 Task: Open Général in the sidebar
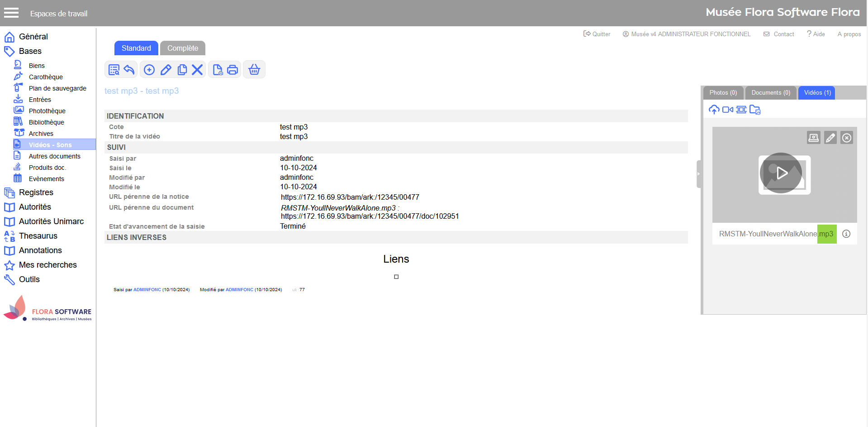33,37
